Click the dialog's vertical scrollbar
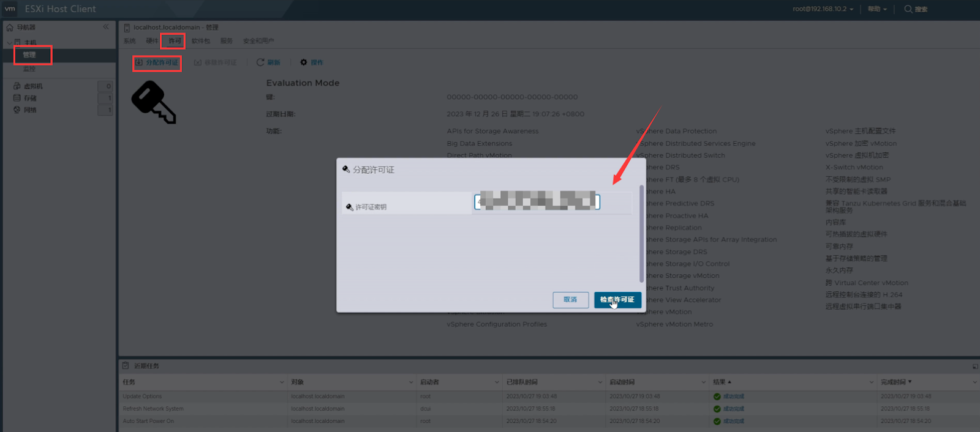Image resolution: width=980 pixels, height=432 pixels. (x=641, y=233)
